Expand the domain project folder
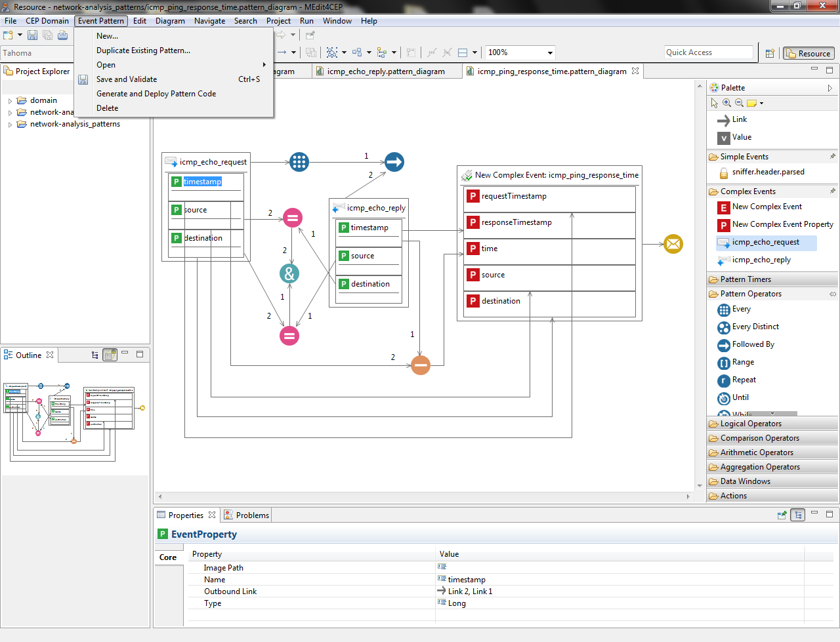This screenshot has height=642, width=840. 10,101
